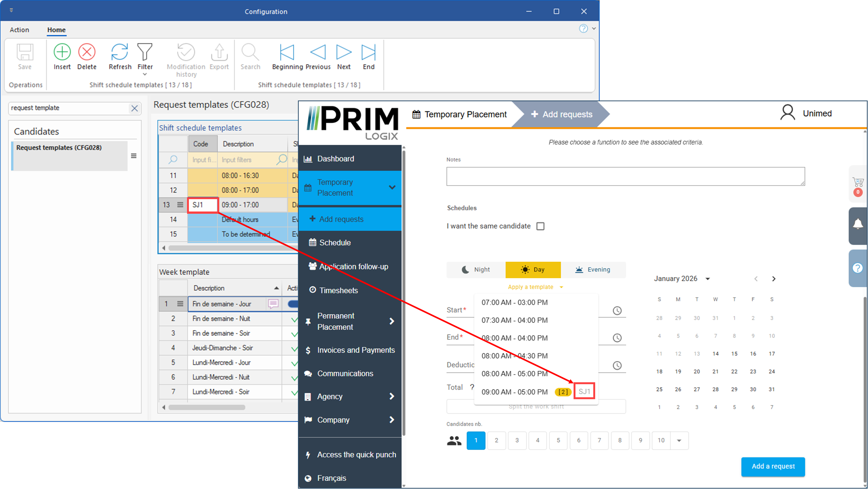Click the red Delete icon
The height and width of the screenshot is (489, 868).
click(x=87, y=52)
